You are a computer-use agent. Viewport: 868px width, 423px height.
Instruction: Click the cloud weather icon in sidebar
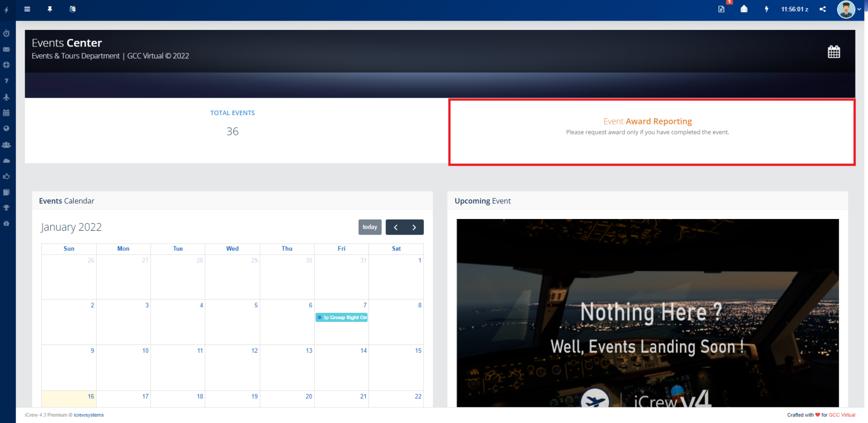(6, 161)
